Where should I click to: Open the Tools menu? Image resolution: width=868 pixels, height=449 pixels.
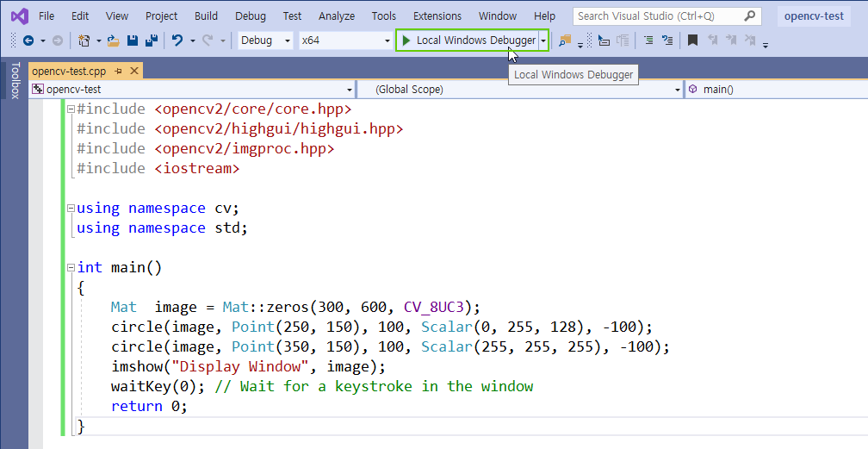tap(384, 16)
